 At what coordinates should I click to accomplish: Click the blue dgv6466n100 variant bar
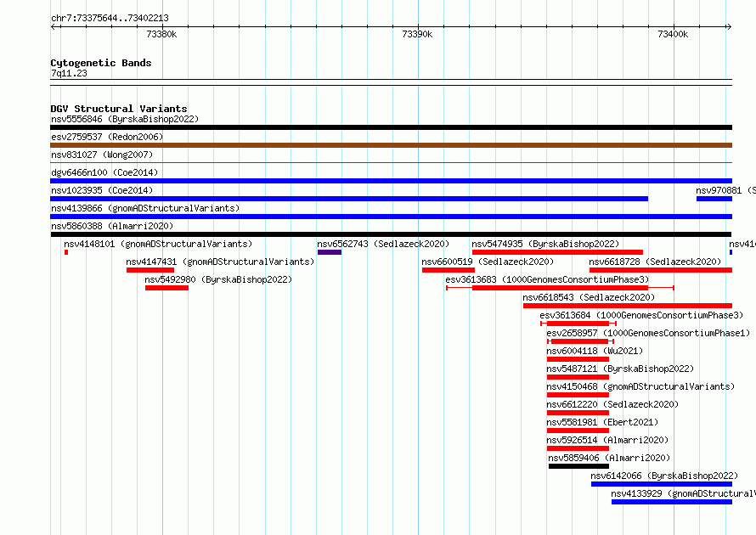click(391, 181)
